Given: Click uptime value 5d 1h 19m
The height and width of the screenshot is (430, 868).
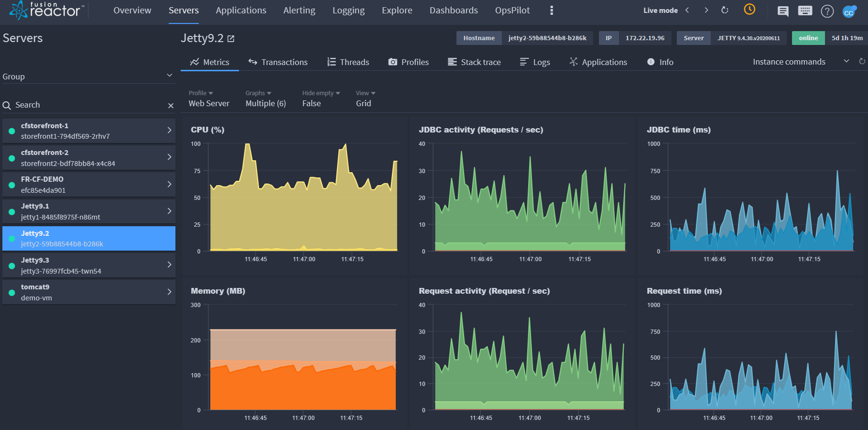Looking at the screenshot, I should pyautogui.click(x=847, y=38).
